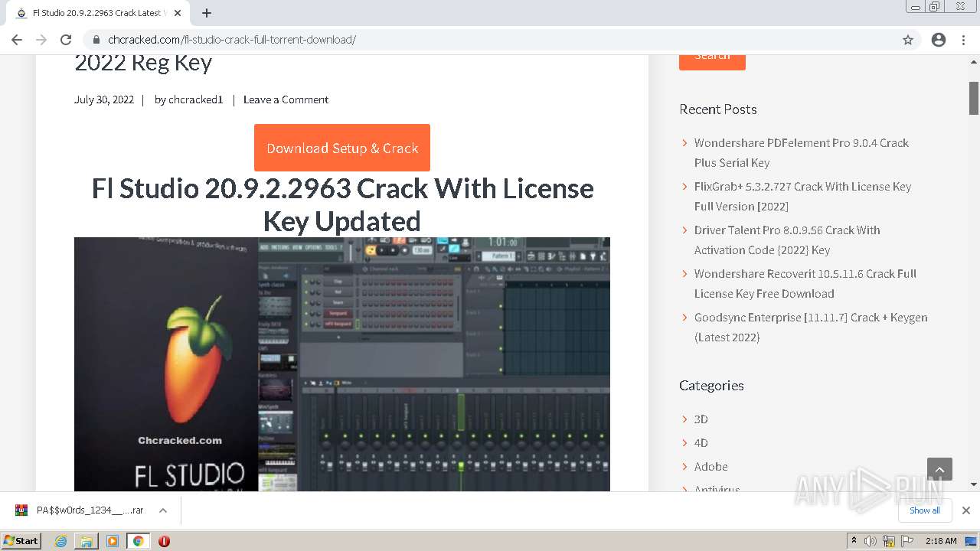Click the scroll-to-top arrow button
This screenshot has height=551, width=980.
pyautogui.click(x=939, y=469)
